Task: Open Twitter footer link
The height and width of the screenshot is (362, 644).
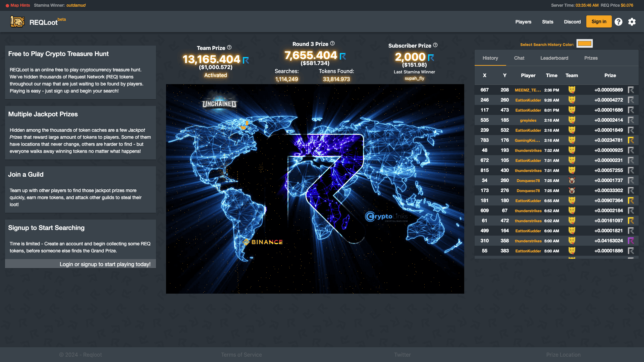Action: pyautogui.click(x=402, y=355)
